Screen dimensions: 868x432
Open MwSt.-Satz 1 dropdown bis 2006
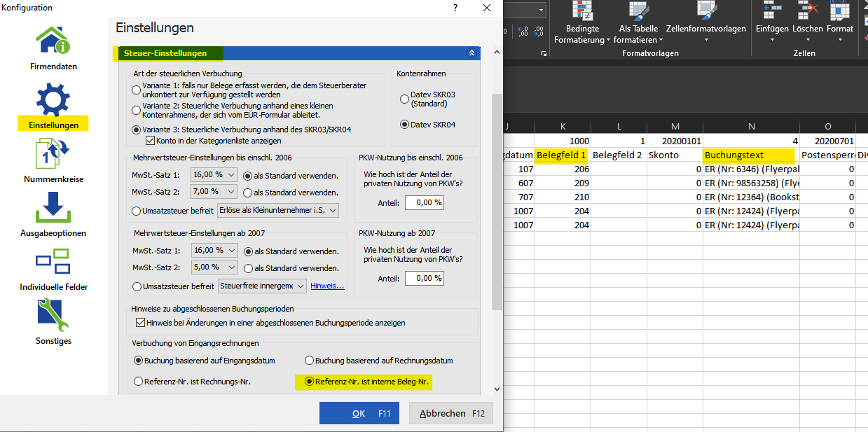[214, 175]
